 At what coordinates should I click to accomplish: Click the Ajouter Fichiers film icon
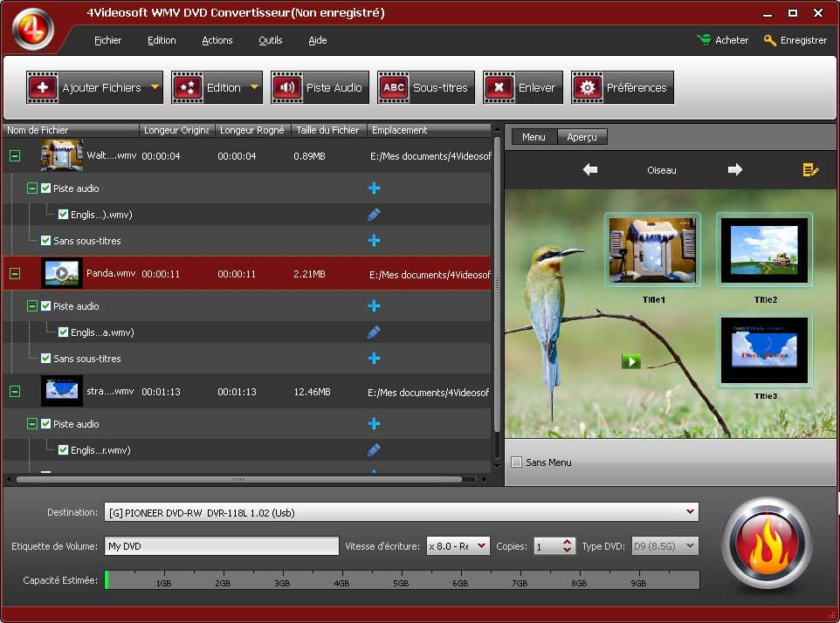tap(42, 87)
